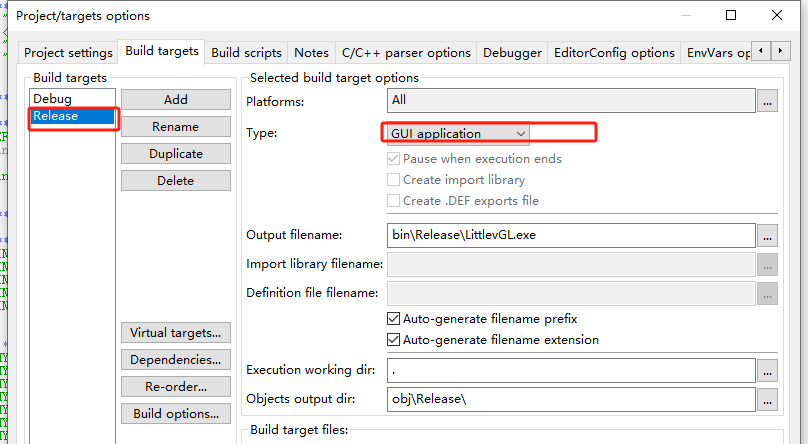Close the Project/targets options dialog

tap(777, 15)
